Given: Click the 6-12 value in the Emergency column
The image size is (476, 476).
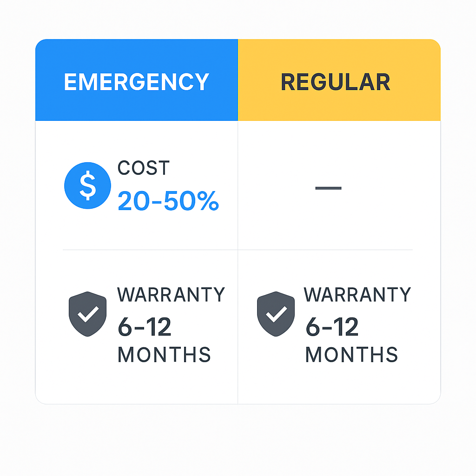Looking at the screenshot, I should click(145, 328).
